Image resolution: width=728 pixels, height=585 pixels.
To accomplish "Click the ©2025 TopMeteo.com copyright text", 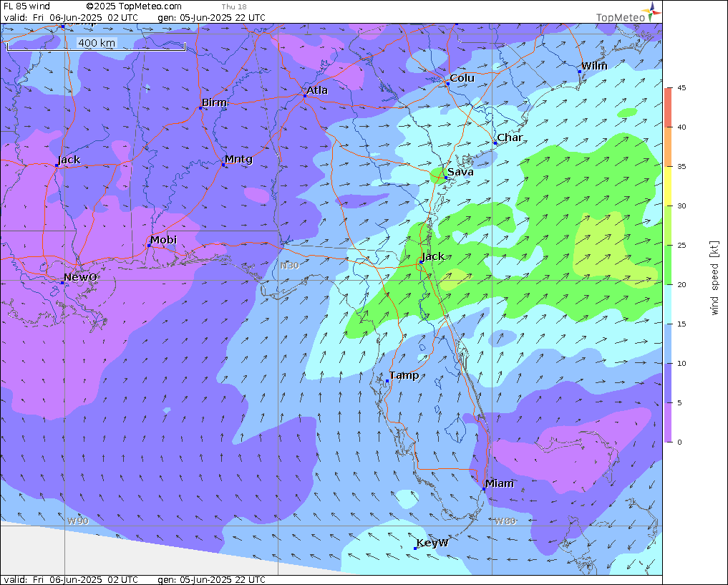I will [134, 6].
